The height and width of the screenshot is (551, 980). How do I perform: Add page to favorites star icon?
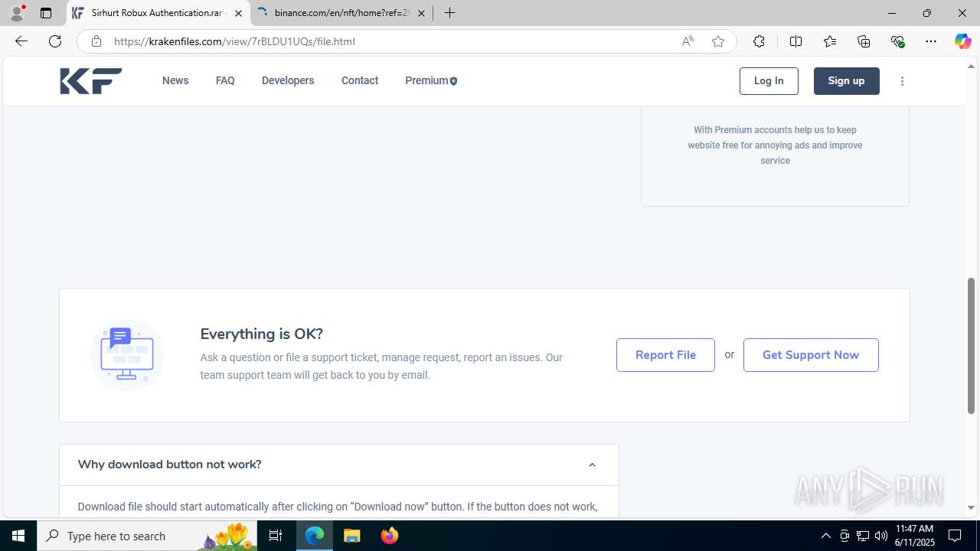[x=718, y=41]
